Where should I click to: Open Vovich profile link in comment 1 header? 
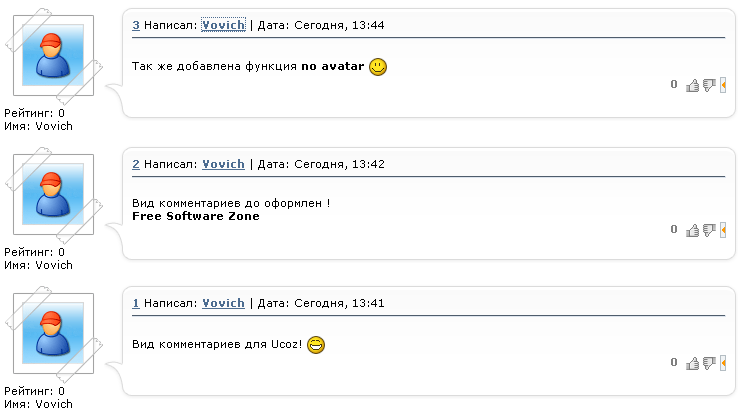223,303
